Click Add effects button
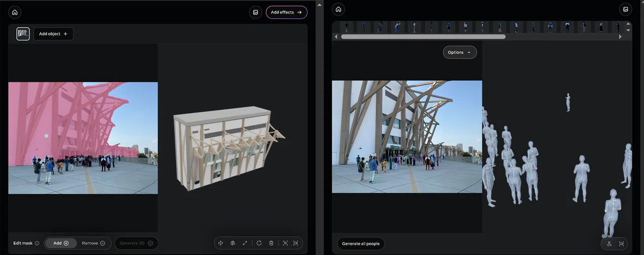The width and height of the screenshot is (644, 255). pos(287,12)
